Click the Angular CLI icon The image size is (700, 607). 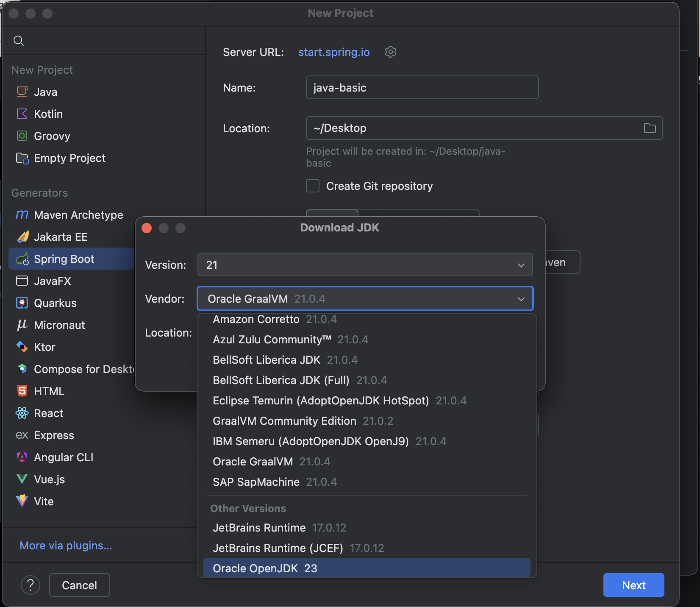coord(22,457)
